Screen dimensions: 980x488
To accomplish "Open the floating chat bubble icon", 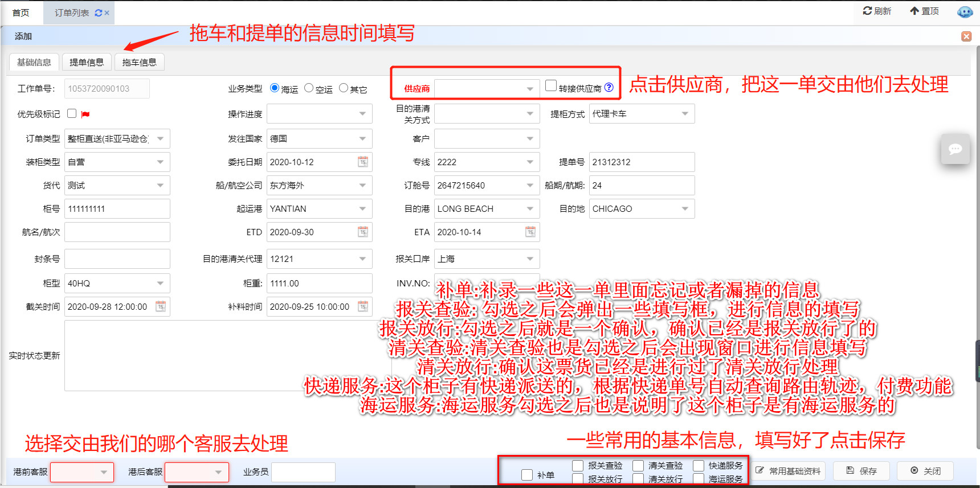I will click(955, 149).
